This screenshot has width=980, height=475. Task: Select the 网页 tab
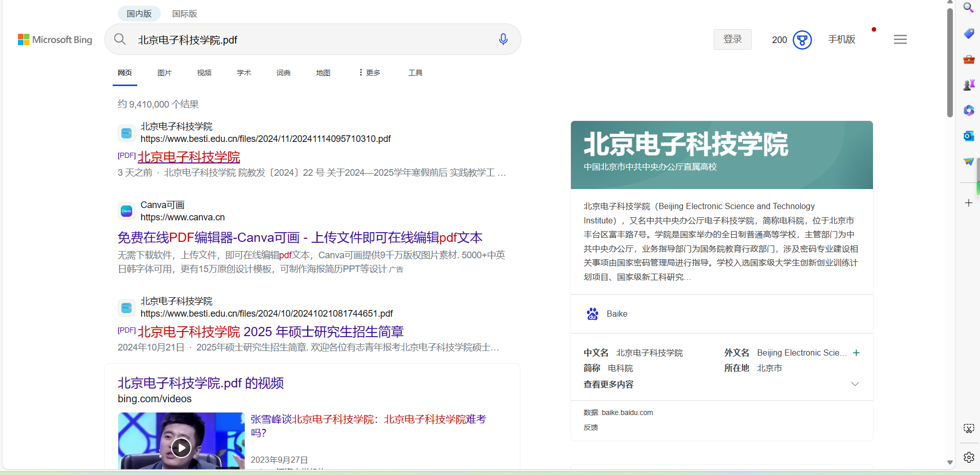(125, 73)
